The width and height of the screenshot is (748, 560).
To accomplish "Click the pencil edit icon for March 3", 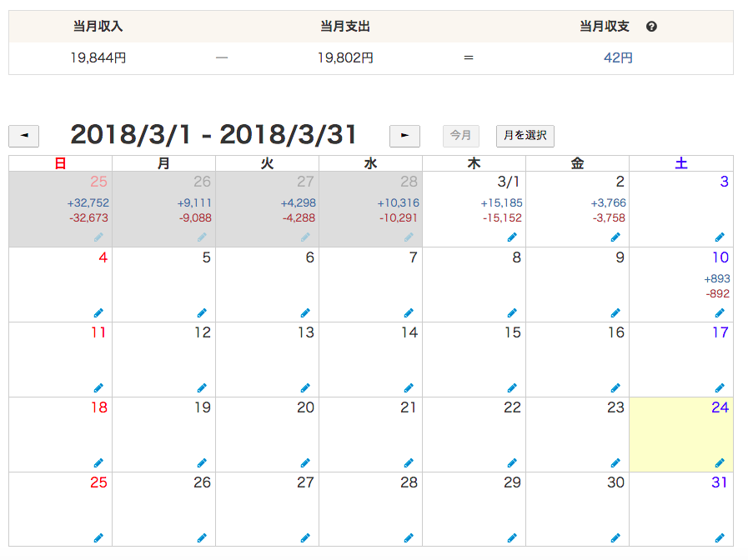I will (x=720, y=237).
